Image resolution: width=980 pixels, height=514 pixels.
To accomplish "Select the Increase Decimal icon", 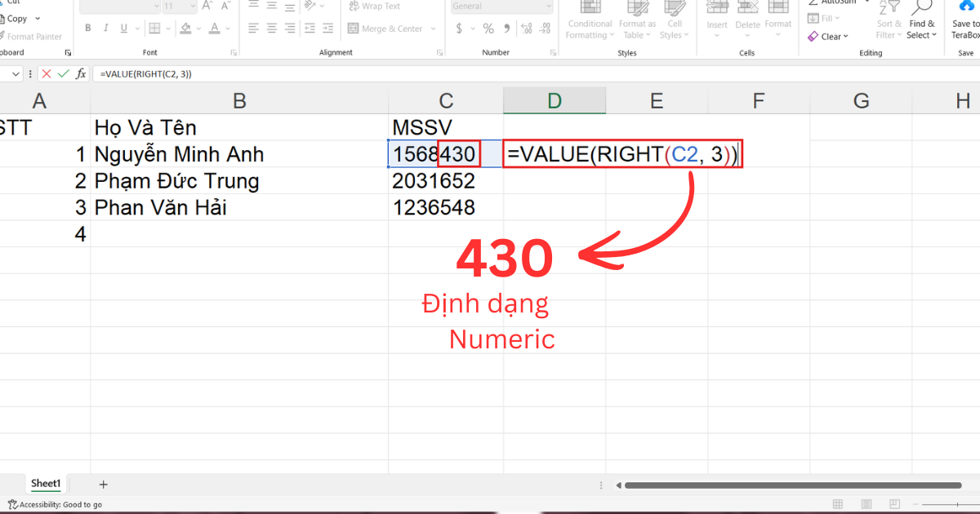I will point(527,27).
